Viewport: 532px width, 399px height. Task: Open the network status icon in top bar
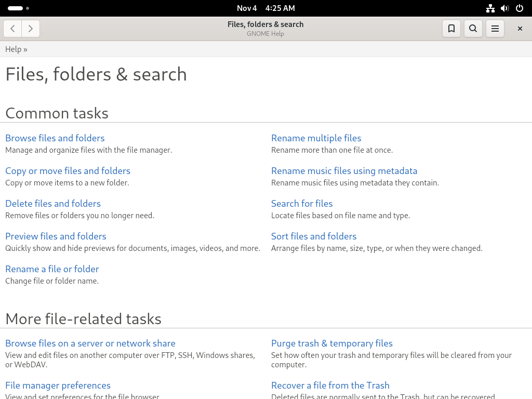pyautogui.click(x=490, y=8)
